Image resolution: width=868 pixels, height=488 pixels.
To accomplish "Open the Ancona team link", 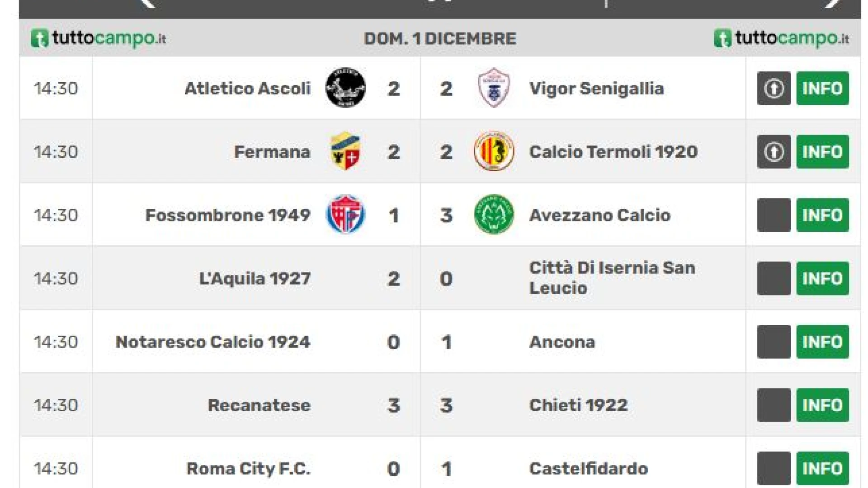I will coord(562,342).
